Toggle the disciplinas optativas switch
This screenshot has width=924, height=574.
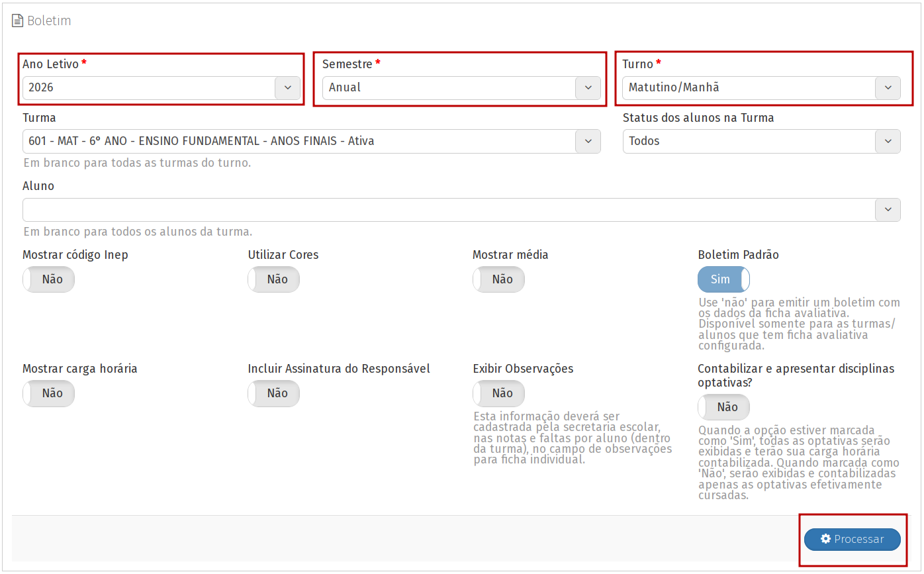coord(723,407)
